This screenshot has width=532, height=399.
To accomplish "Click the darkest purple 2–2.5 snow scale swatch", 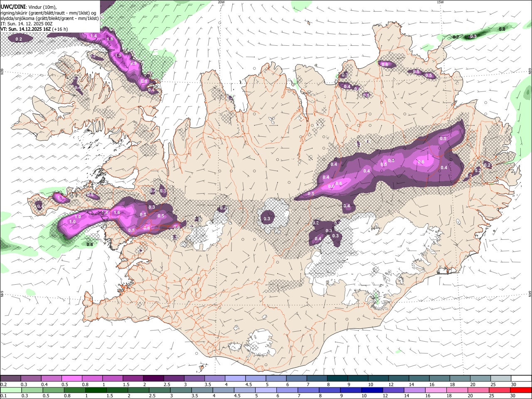I will point(153,378).
